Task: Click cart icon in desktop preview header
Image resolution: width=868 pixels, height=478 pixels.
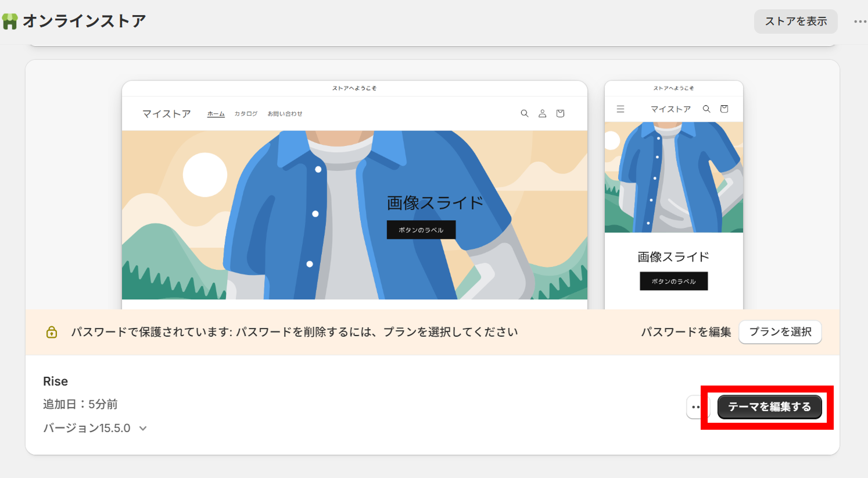Action: pos(560,113)
